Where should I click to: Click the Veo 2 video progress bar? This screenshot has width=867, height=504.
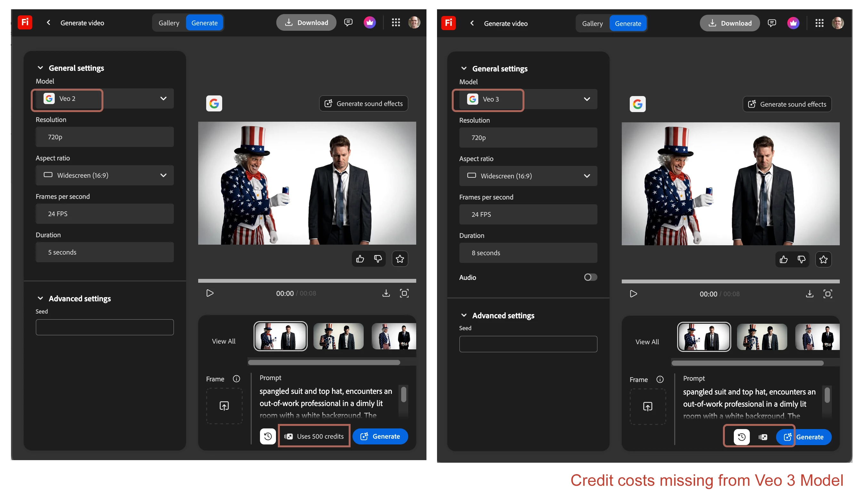[307, 281]
